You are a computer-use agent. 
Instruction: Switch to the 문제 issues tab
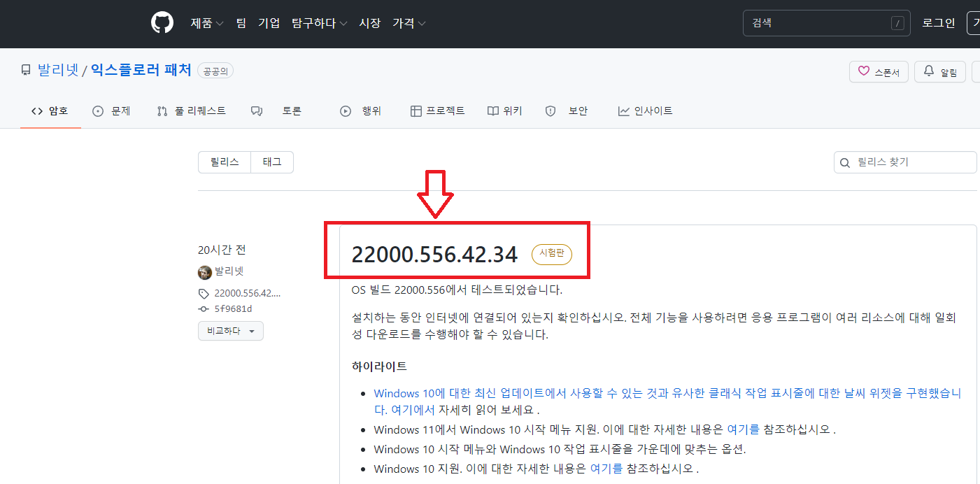pos(111,111)
